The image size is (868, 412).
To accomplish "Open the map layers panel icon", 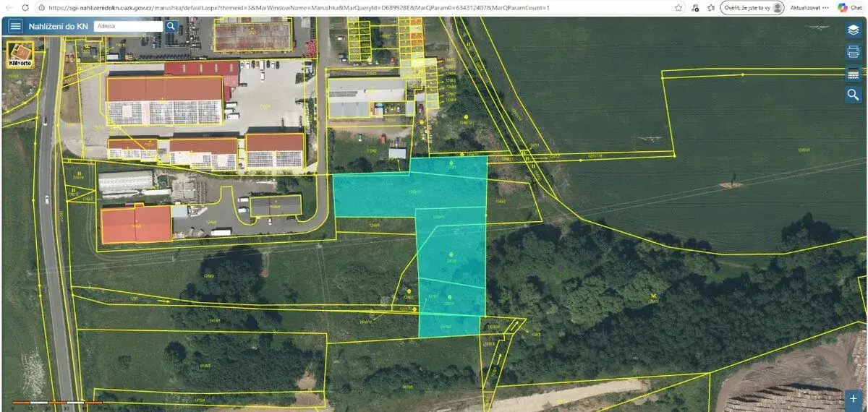I will pos(854,30).
